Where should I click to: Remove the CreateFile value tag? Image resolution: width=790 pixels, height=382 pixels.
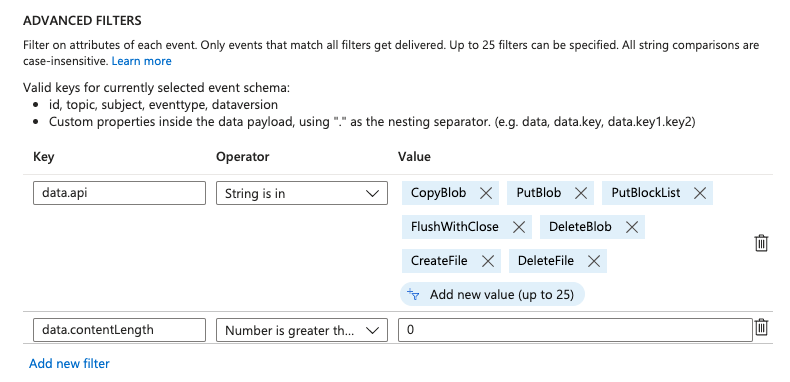point(488,261)
